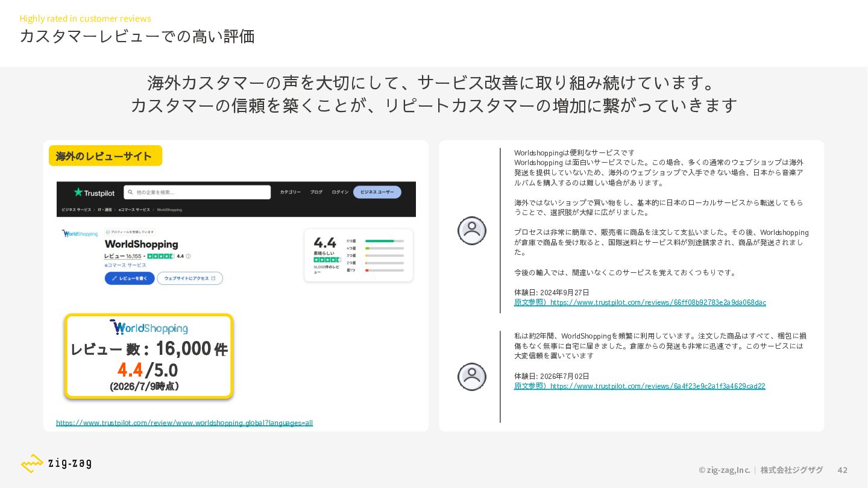Open the レビュー 16,155 link
Viewport: 868px width, 488px height.
[123, 256]
